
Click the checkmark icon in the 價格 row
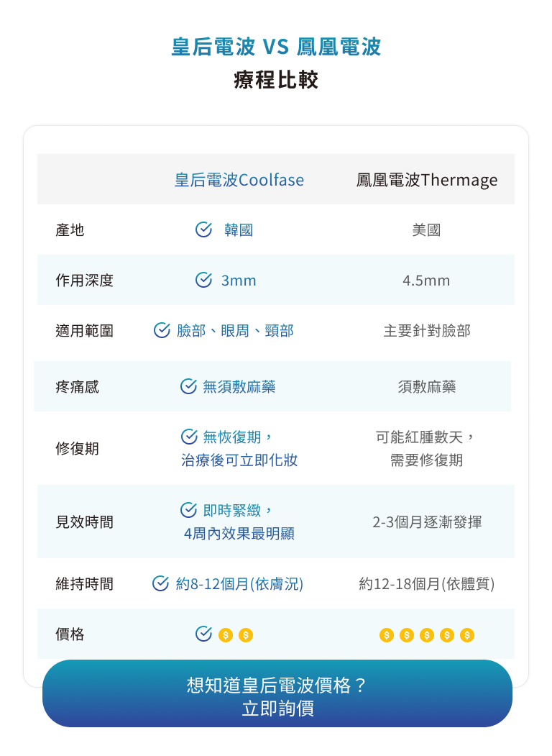(203, 634)
